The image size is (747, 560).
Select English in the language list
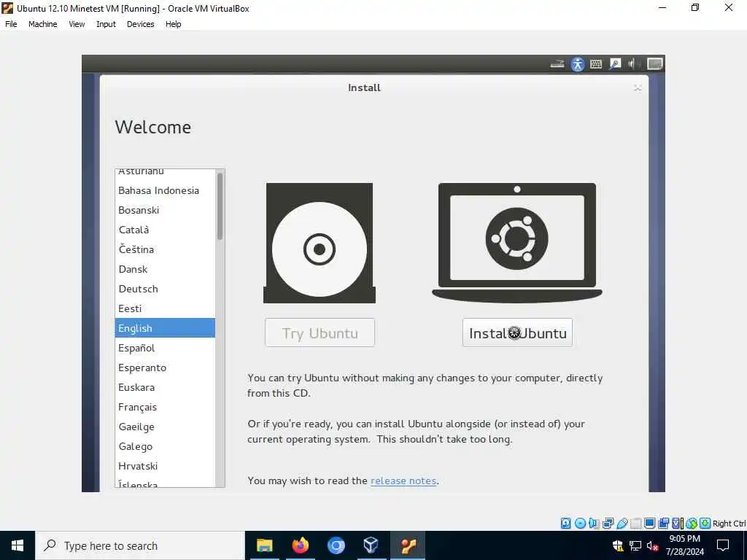pos(165,328)
